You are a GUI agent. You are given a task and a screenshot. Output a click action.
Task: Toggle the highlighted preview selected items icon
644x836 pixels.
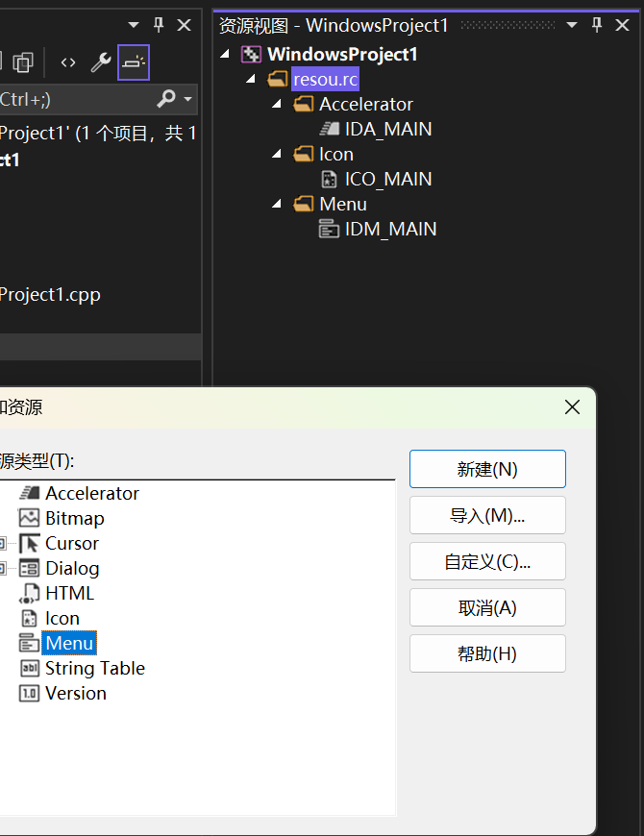click(134, 62)
